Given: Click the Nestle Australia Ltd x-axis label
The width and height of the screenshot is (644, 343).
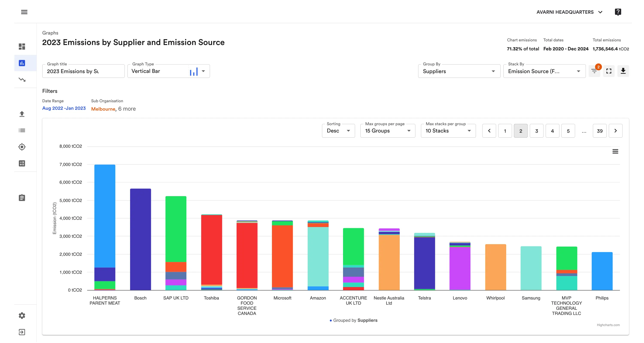Looking at the screenshot, I should pos(389,301).
